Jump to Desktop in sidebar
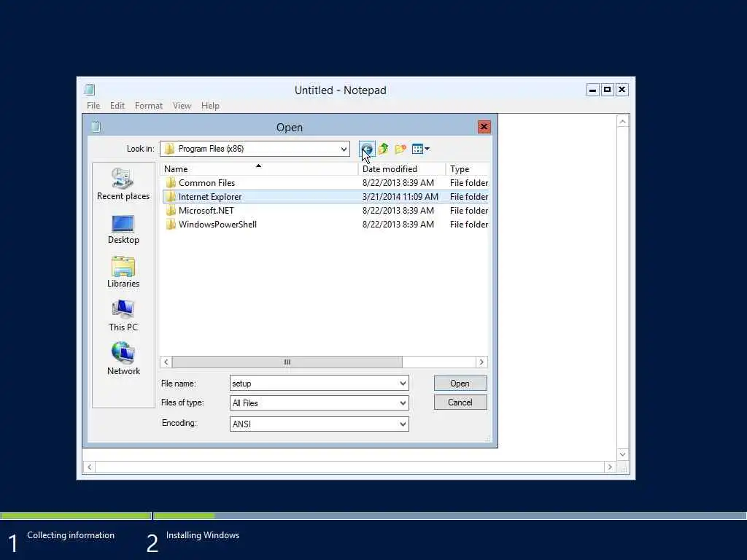The width and height of the screenshot is (747, 560). tap(123, 230)
